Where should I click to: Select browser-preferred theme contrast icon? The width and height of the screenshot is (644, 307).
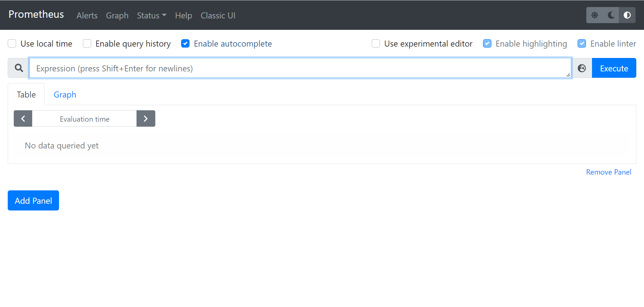click(627, 15)
